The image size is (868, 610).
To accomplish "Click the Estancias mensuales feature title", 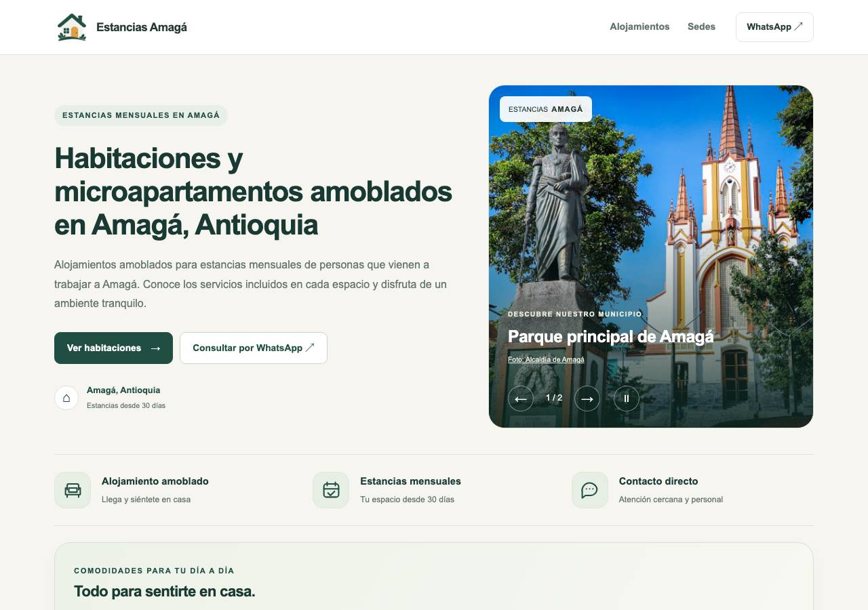I will click(410, 481).
